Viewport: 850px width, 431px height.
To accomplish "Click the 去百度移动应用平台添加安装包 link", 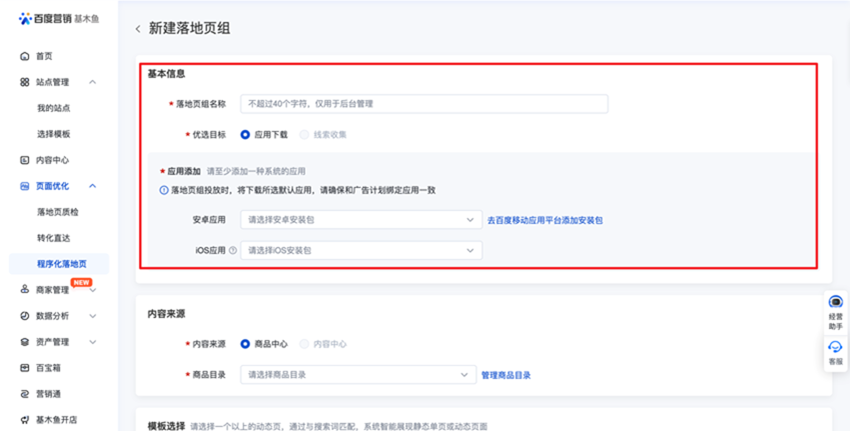I will pos(544,220).
